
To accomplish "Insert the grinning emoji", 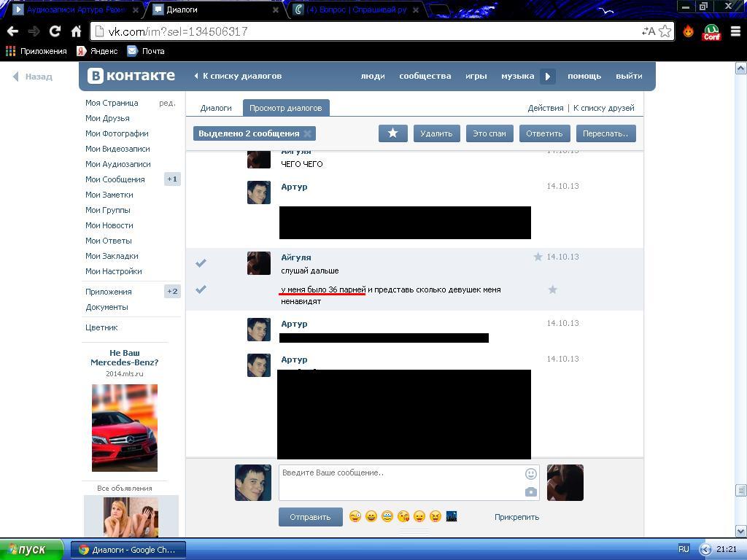I will [x=371, y=516].
